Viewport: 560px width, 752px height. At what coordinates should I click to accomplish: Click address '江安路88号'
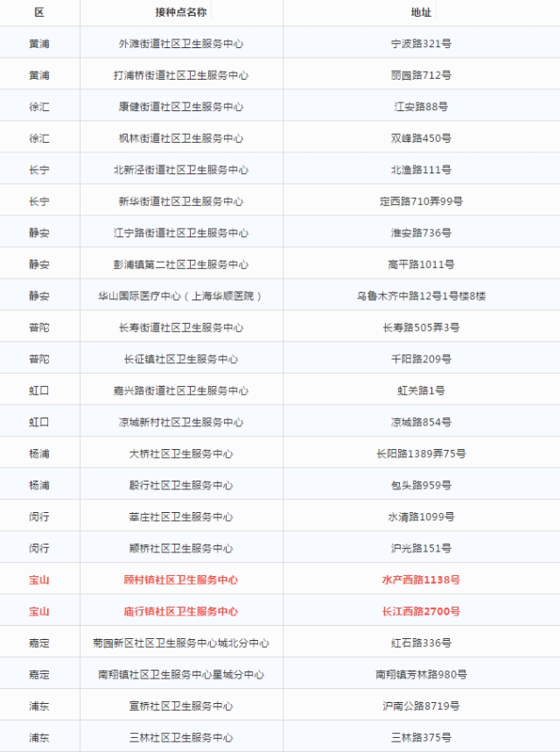[421, 107]
